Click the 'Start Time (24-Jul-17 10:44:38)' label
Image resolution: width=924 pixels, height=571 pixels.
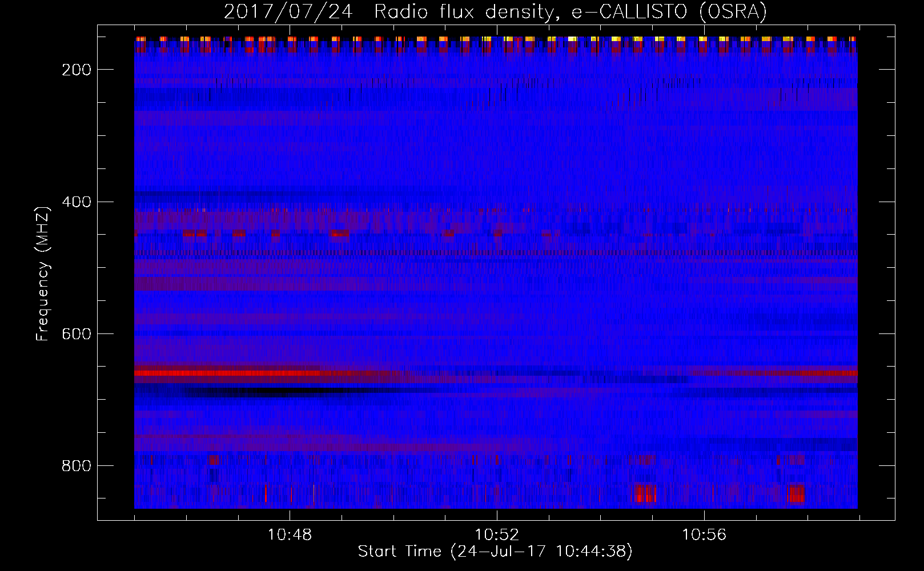click(x=495, y=552)
